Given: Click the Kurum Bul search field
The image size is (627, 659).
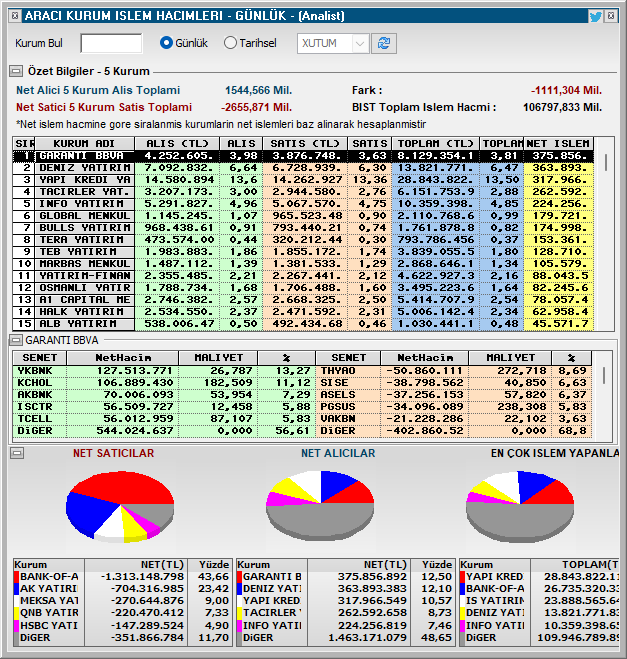Looking at the screenshot, I should 111,43.
